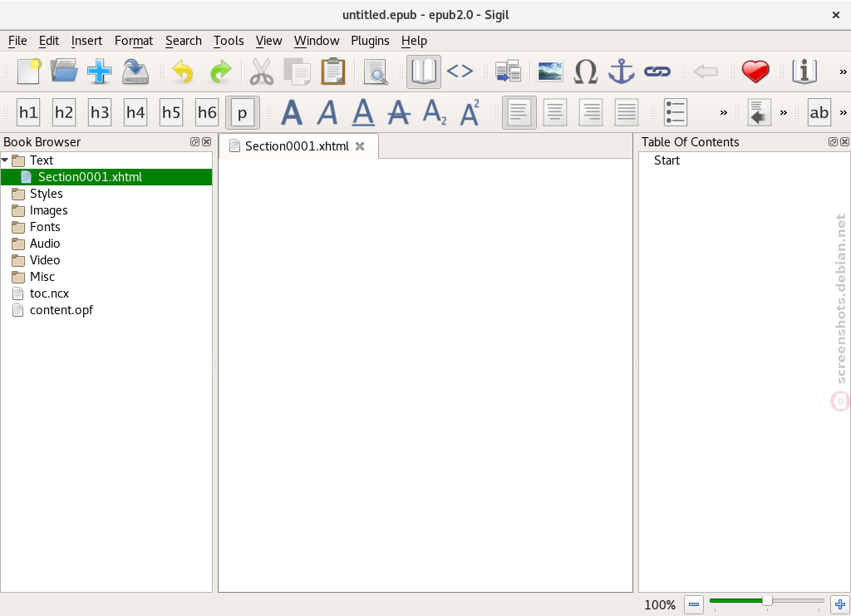Switch to Book View with open-book icon
Viewport: 851px width, 616px height.
(423, 71)
